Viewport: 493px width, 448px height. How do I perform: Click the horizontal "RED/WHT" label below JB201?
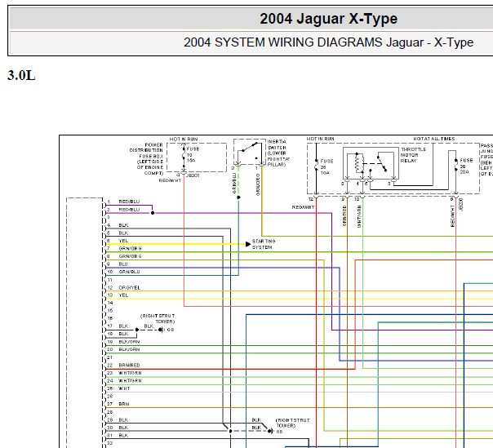[170, 180]
